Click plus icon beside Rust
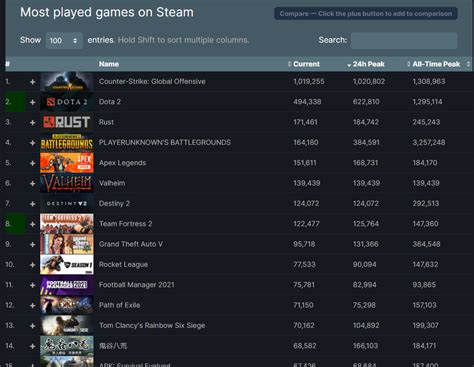 [x=32, y=122]
